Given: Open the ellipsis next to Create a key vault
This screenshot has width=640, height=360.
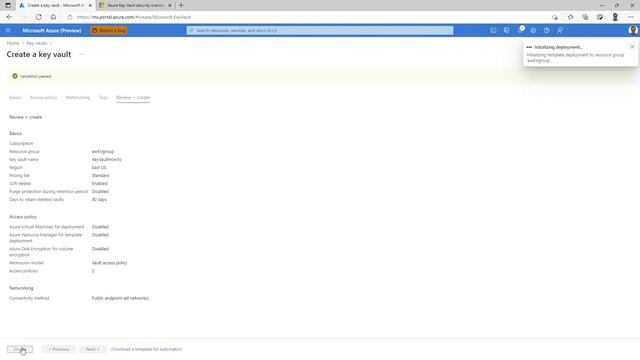Looking at the screenshot, I should coord(82,54).
